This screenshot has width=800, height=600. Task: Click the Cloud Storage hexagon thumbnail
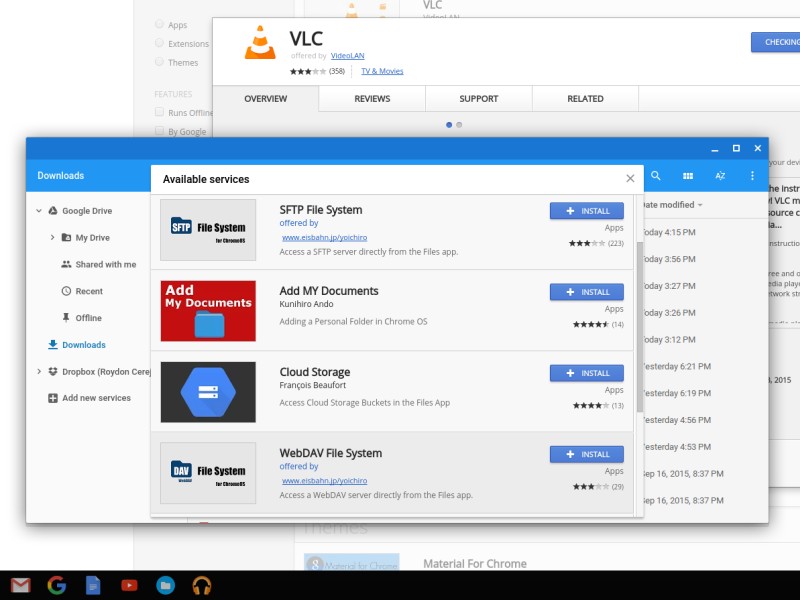(208, 392)
